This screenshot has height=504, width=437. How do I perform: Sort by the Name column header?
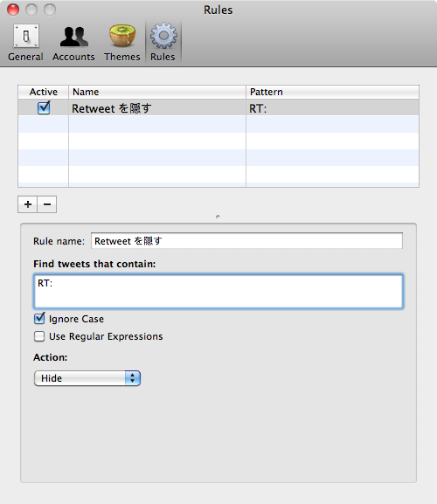point(157,92)
